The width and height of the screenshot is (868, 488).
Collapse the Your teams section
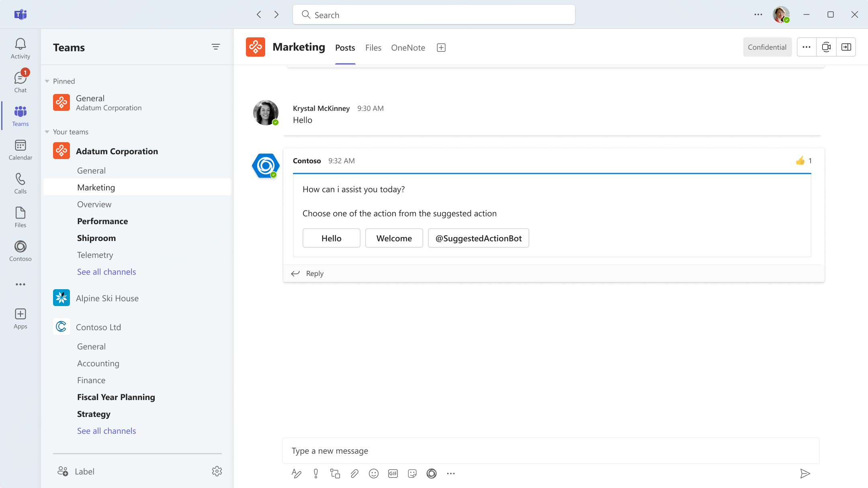point(47,132)
